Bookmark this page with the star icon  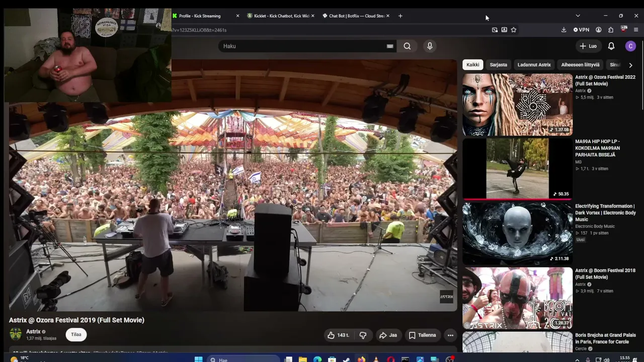(514, 30)
